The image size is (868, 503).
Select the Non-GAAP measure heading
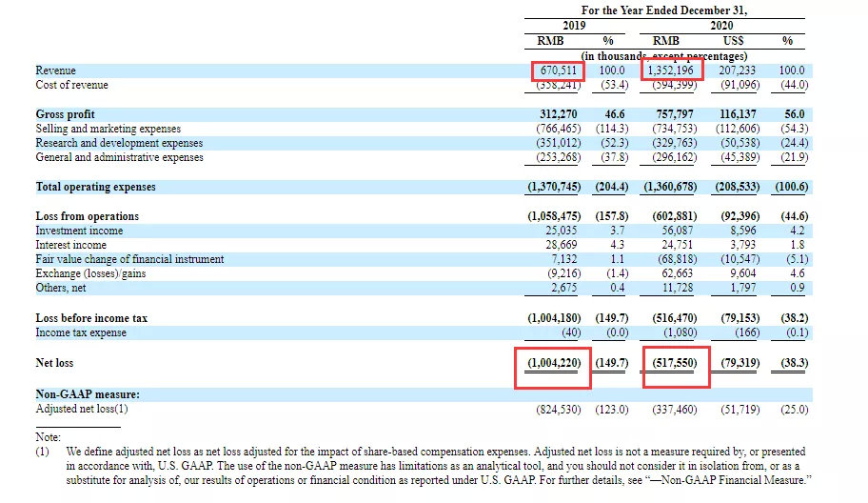click(x=88, y=393)
